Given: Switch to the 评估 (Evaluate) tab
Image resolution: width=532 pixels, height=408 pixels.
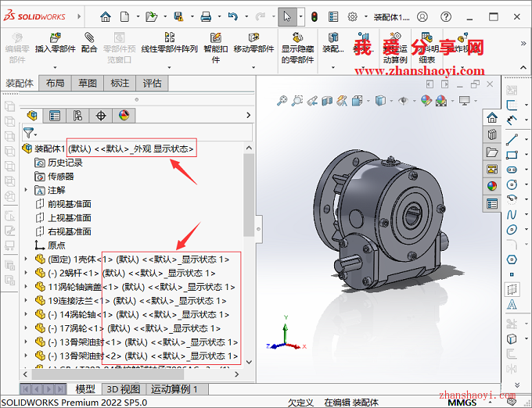Looking at the screenshot, I should click(152, 83).
